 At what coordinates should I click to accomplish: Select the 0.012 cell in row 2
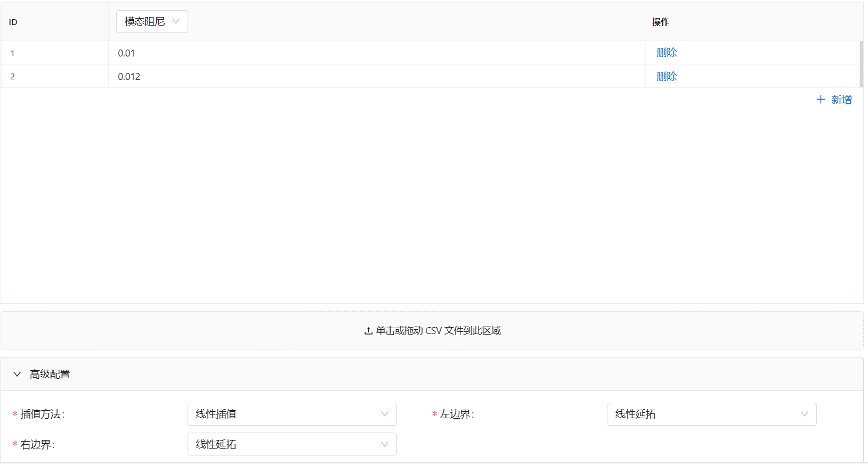[377, 76]
